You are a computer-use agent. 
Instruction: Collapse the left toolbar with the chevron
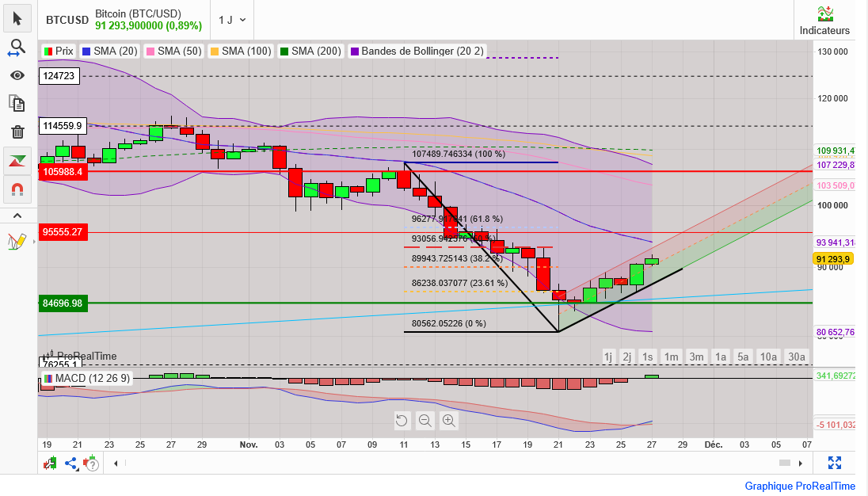17,216
